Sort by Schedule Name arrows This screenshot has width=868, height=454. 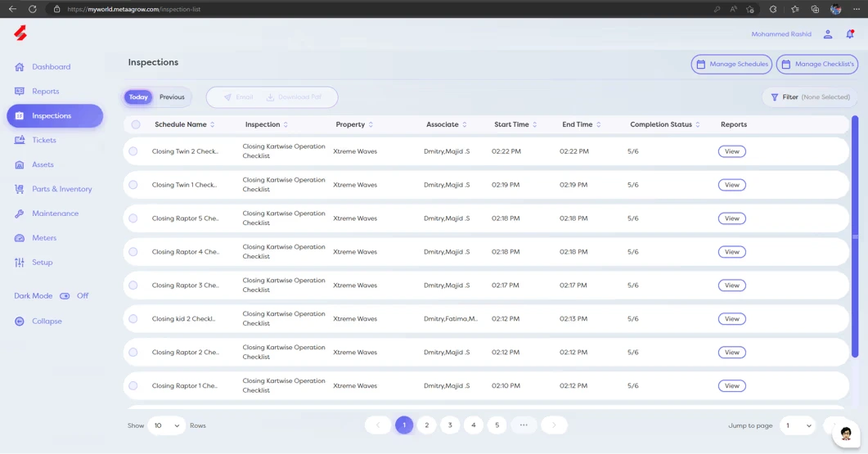coord(213,124)
